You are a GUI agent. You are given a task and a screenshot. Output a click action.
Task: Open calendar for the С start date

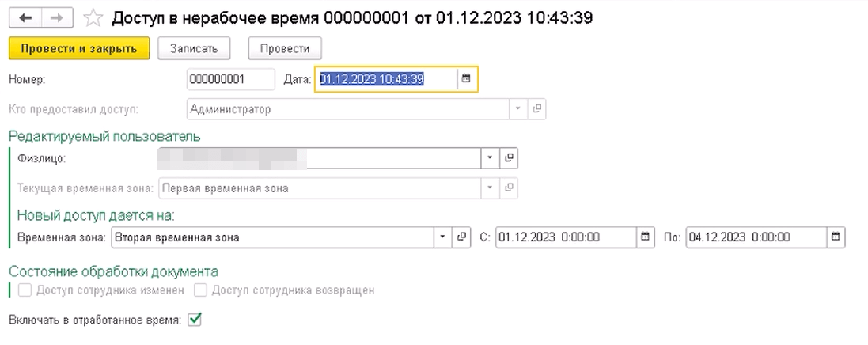tap(646, 237)
